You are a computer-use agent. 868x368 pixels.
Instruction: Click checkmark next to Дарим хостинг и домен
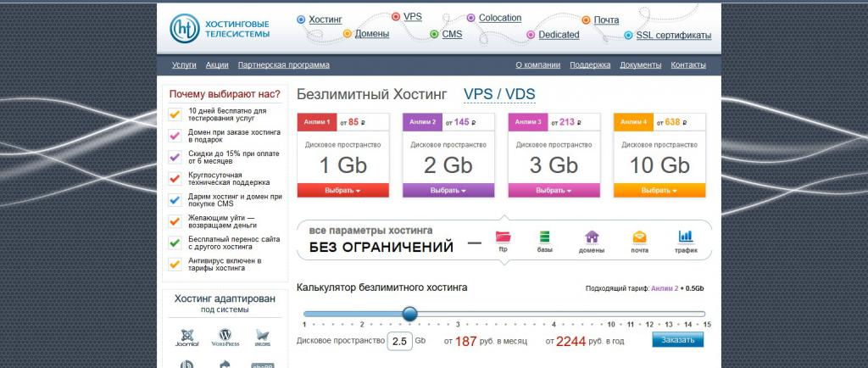coord(175,200)
